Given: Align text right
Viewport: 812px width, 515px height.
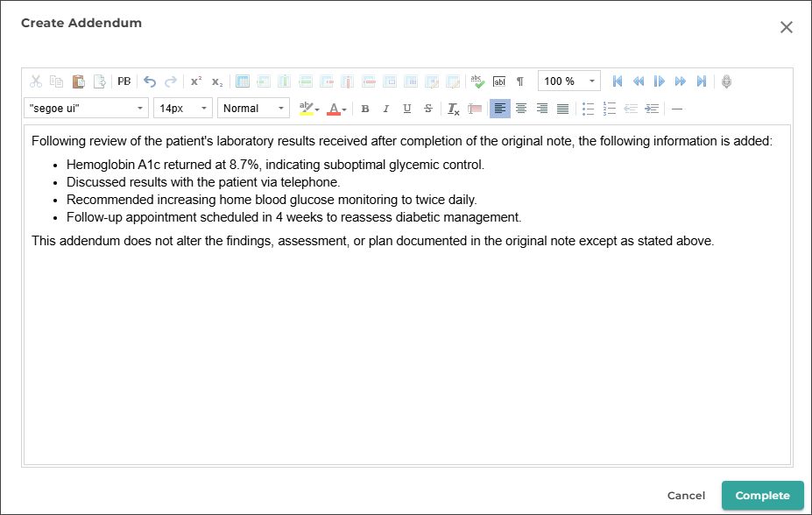Looking at the screenshot, I should coord(541,109).
